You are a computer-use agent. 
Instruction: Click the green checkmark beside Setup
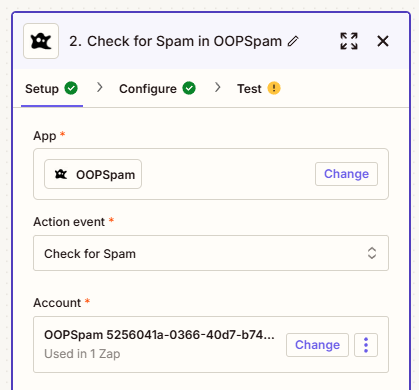tap(71, 88)
